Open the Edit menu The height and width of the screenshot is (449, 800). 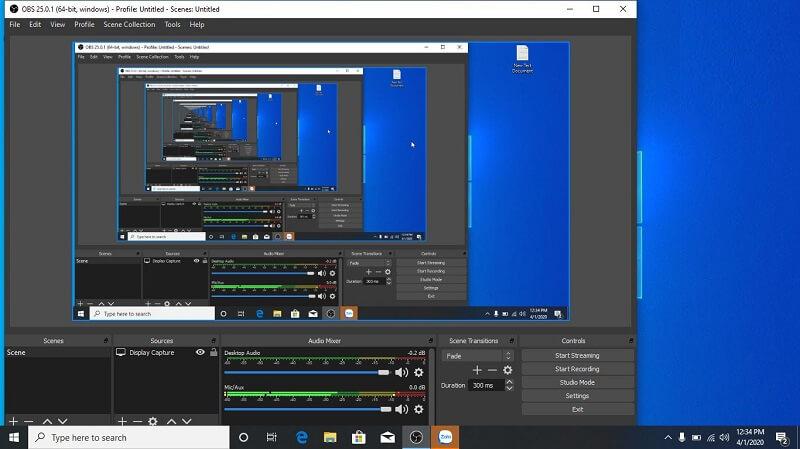click(x=35, y=24)
